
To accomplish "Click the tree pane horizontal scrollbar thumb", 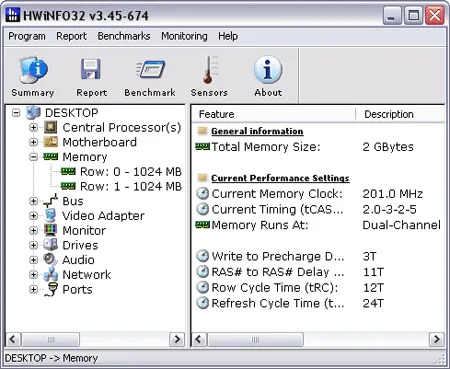I will [x=50, y=339].
